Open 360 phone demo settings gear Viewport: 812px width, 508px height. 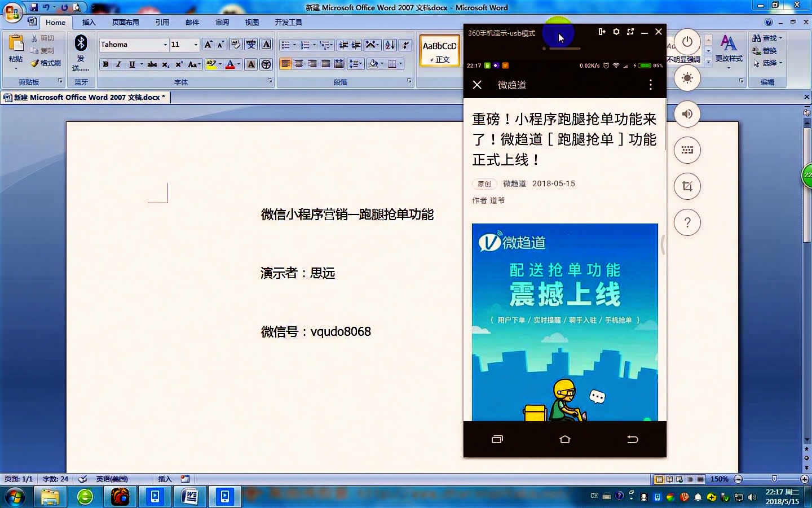click(616, 32)
